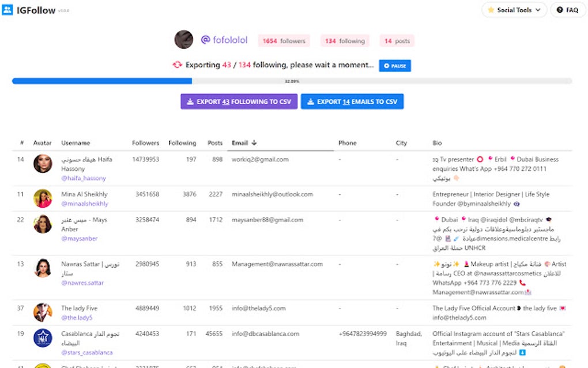Click the fofololol profile avatar

[183, 40]
